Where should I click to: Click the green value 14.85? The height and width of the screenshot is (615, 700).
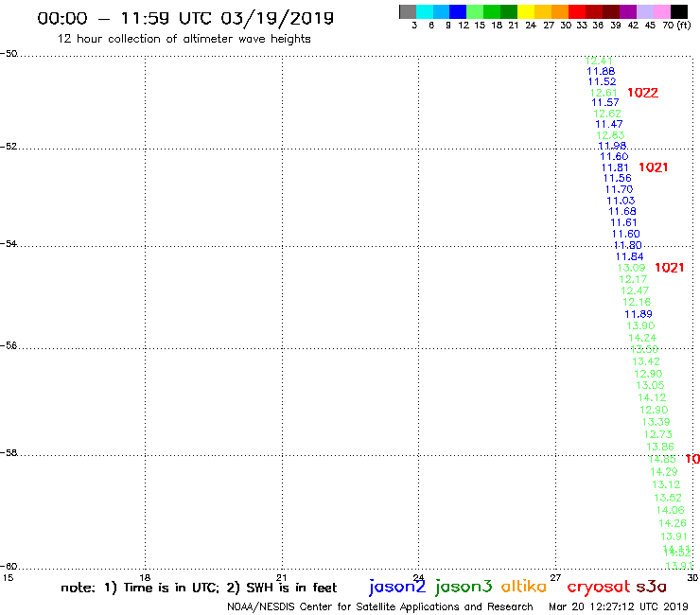click(x=662, y=460)
